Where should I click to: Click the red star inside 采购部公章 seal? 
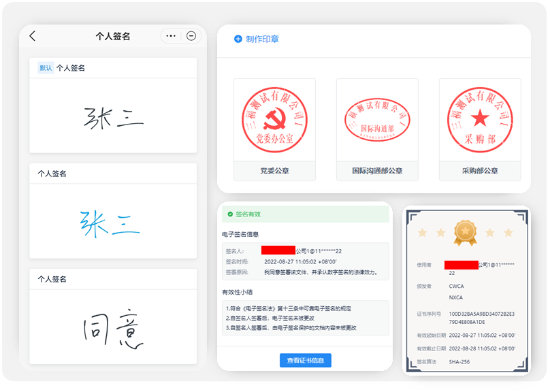(x=480, y=118)
